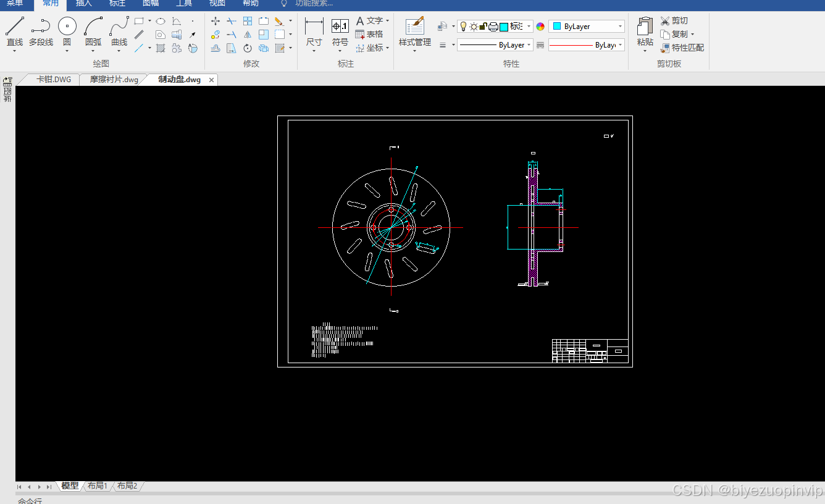Click the Rotate tool in 修改 panel
This screenshot has width=825, height=504.
248,48
